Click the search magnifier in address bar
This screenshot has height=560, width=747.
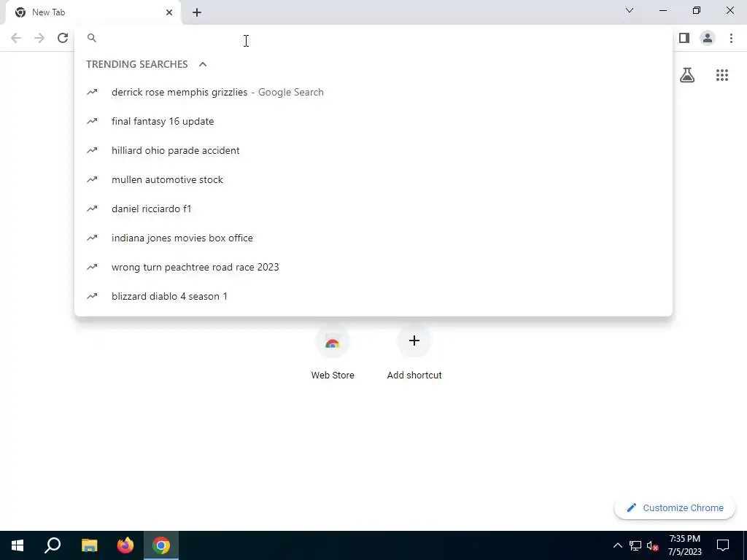92,38
